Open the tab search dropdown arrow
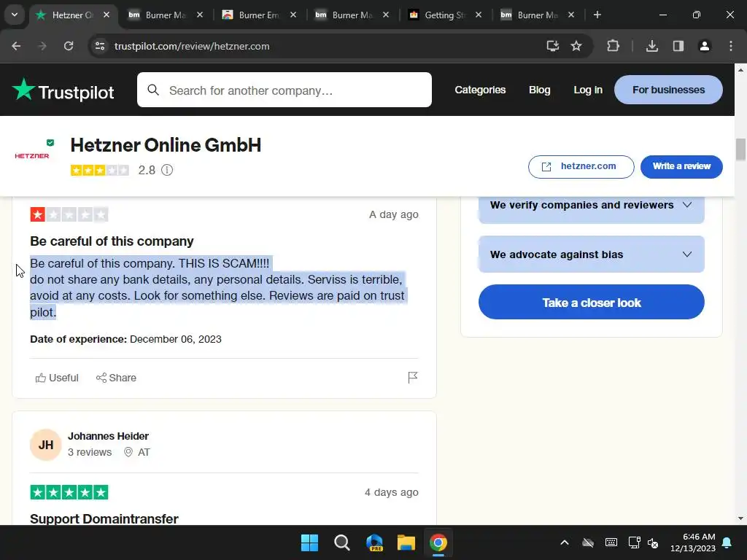747x560 pixels. click(15, 15)
